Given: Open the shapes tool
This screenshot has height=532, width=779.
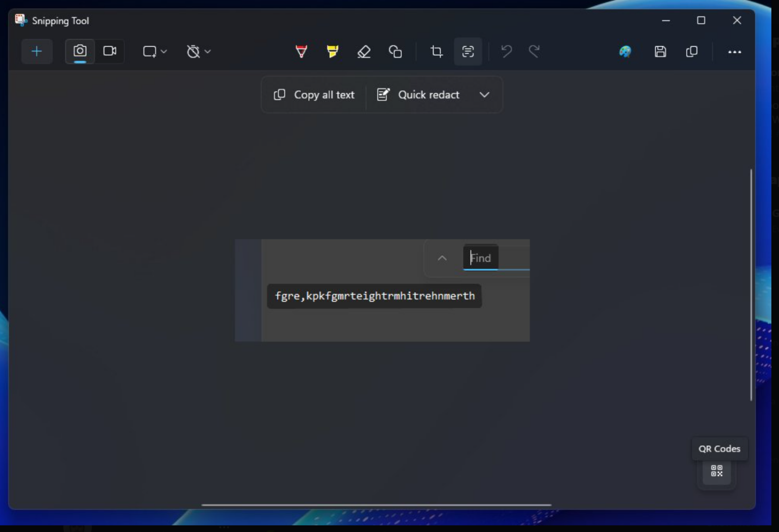Looking at the screenshot, I should coord(396,51).
